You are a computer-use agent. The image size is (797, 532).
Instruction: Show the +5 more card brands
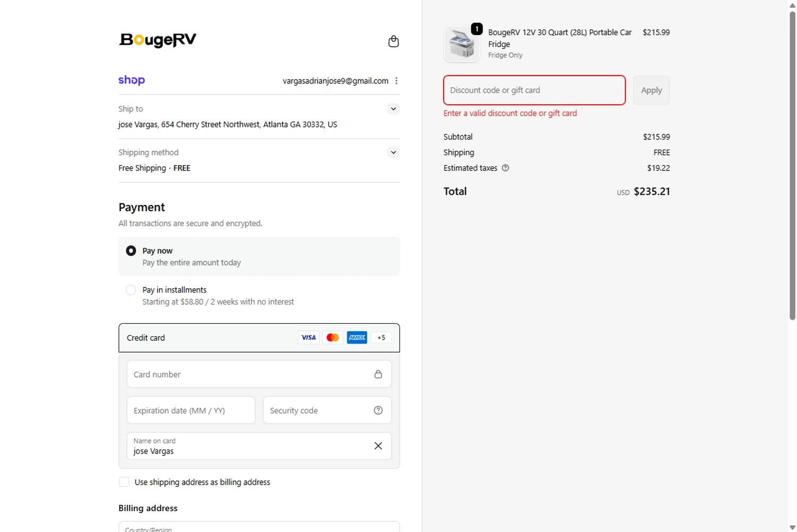(x=381, y=338)
